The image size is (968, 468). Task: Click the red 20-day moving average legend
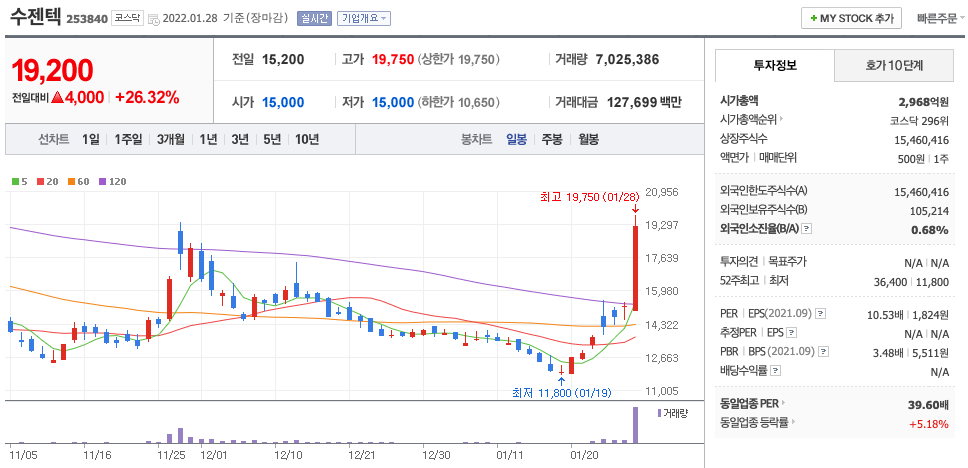click(46, 182)
